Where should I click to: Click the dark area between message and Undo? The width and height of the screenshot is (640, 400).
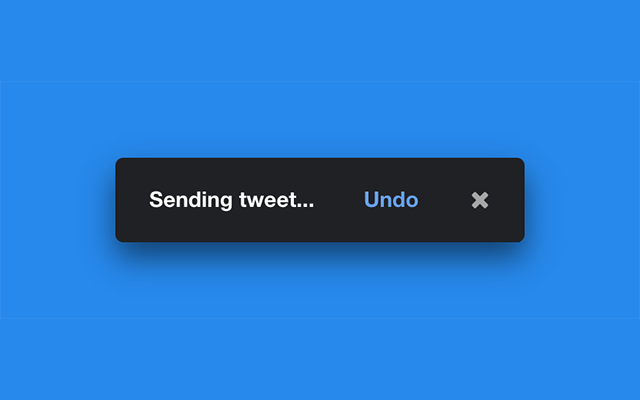[339, 200]
